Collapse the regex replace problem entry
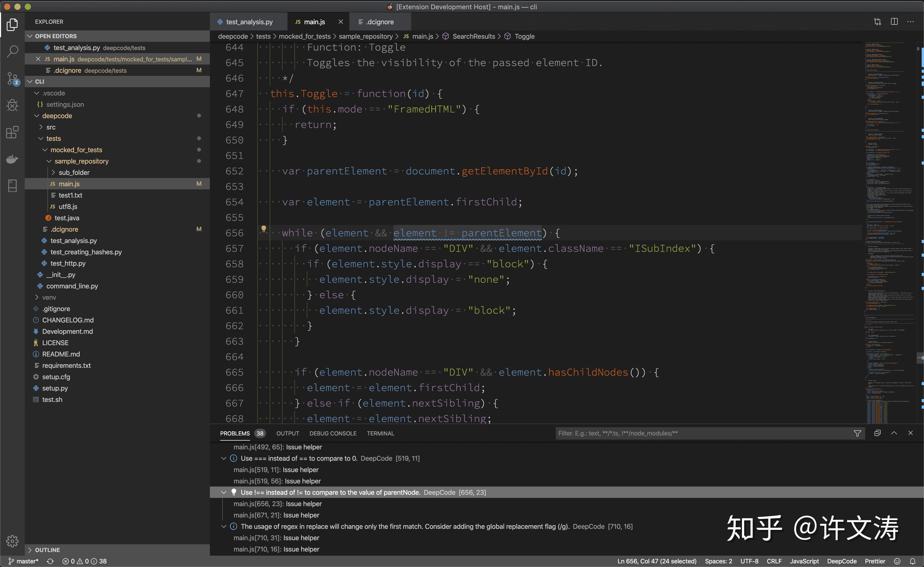This screenshot has width=924, height=567. tap(224, 526)
